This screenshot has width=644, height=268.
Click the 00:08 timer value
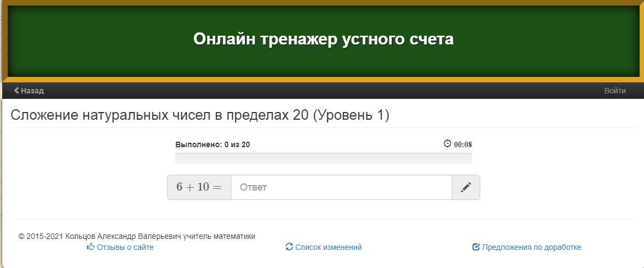point(463,144)
